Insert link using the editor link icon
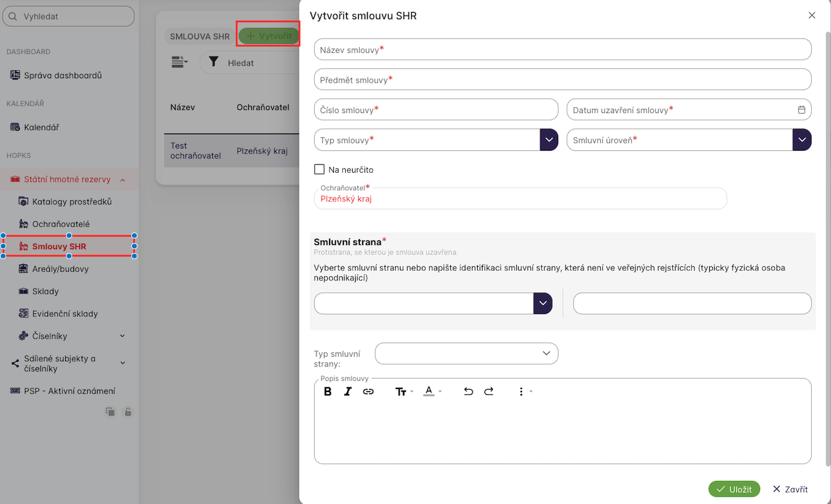 368,392
